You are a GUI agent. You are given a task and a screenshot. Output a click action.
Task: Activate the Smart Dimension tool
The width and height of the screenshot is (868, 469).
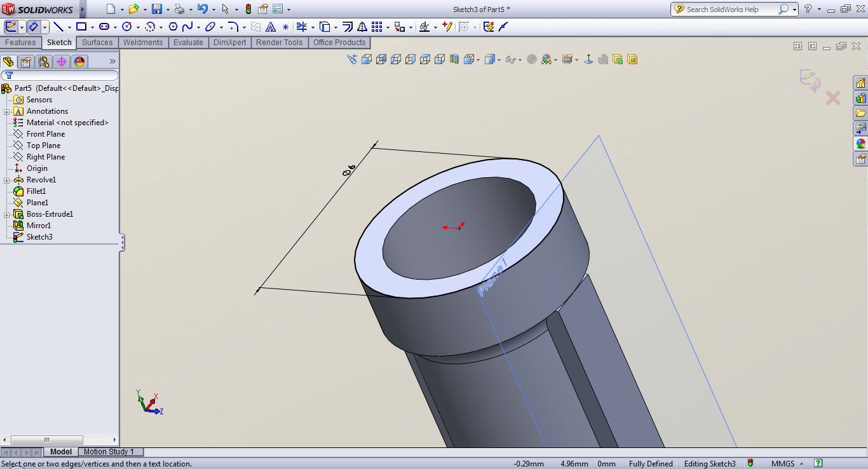[x=33, y=27]
